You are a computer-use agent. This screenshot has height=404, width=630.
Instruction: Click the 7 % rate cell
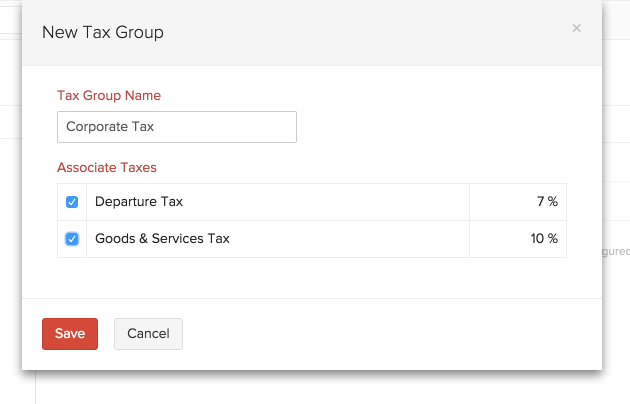pyautogui.click(x=518, y=202)
